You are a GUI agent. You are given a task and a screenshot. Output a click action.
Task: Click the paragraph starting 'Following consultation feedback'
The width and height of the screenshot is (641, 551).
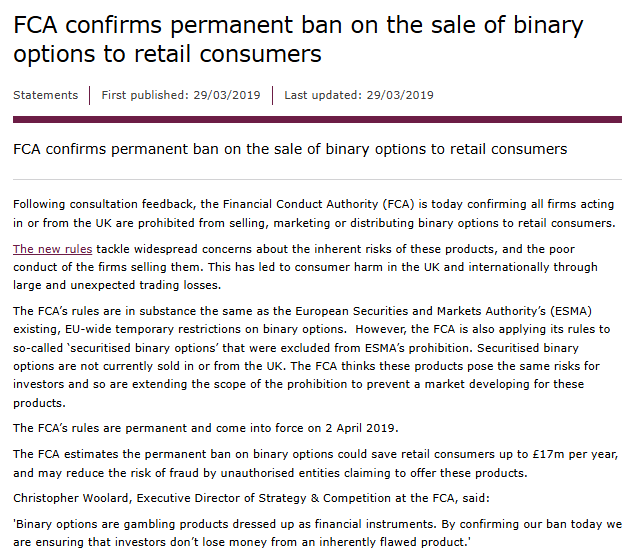click(x=314, y=213)
